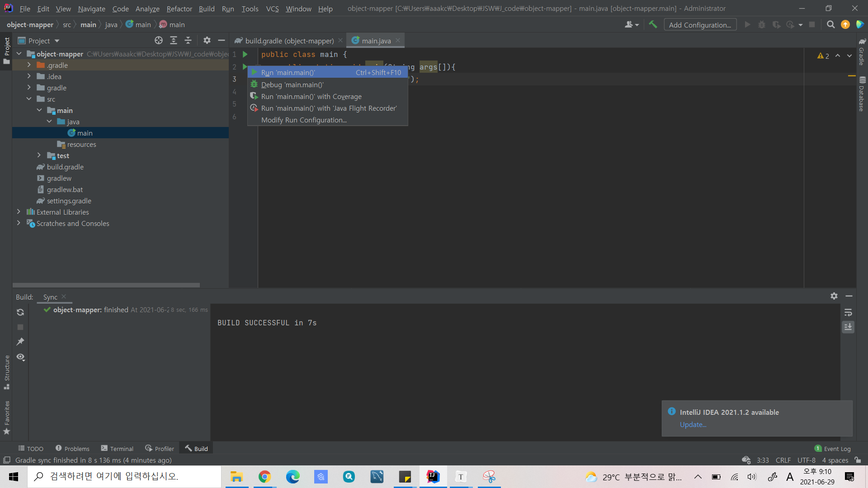Switch to build.gradle editor tab
868x488 pixels.
click(289, 41)
